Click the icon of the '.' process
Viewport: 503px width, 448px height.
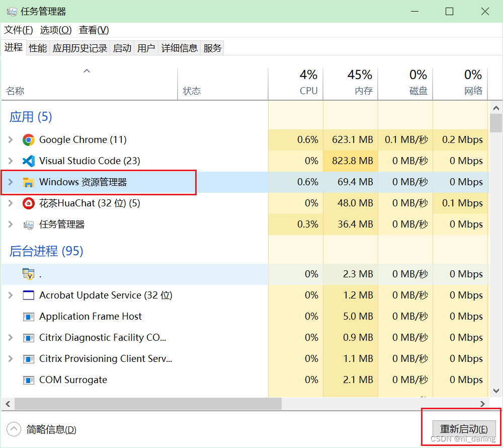click(x=29, y=274)
